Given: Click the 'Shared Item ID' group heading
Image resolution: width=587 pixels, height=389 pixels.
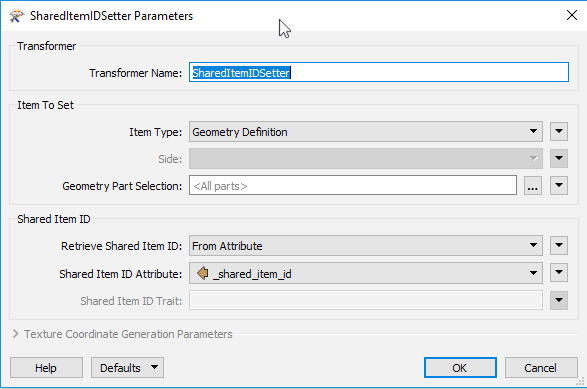Looking at the screenshot, I should 54,219.
